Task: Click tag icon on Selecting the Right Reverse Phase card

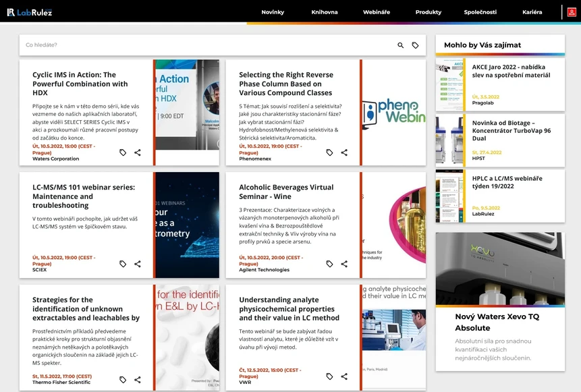Action: (x=329, y=152)
